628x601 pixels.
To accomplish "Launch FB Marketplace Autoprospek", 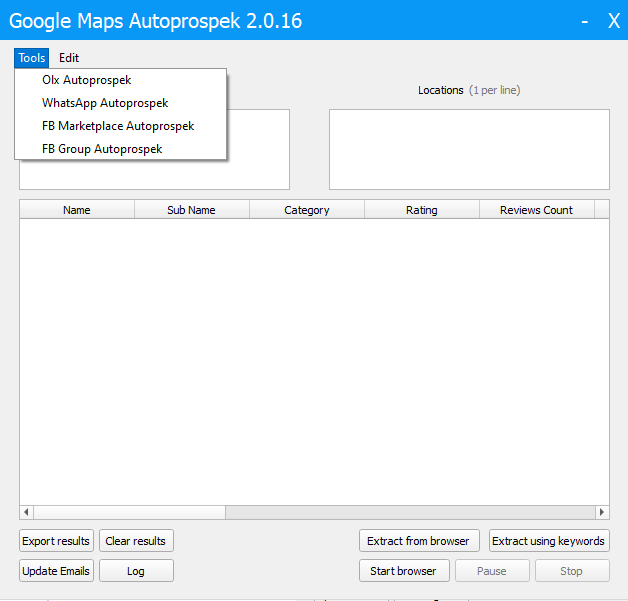I will 120,126.
